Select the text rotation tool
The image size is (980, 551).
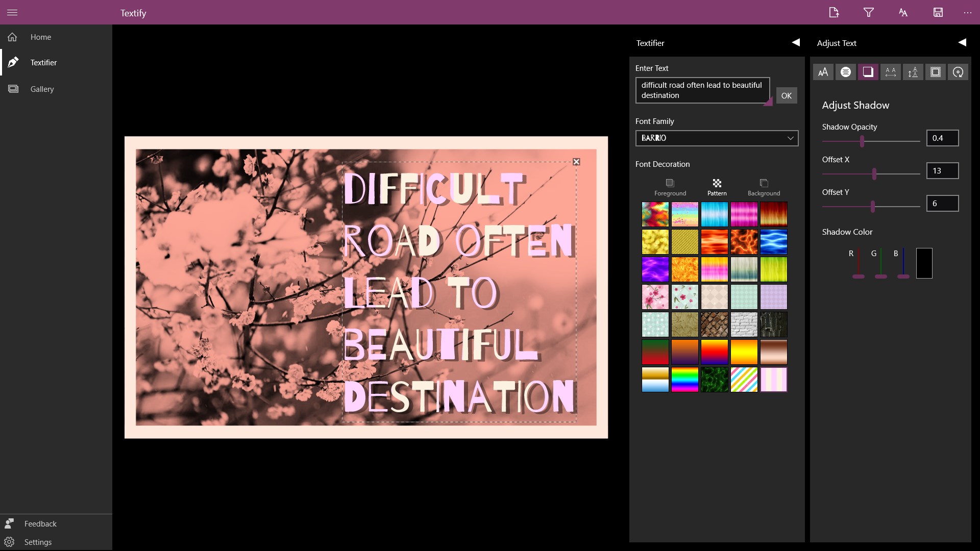[x=958, y=72]
